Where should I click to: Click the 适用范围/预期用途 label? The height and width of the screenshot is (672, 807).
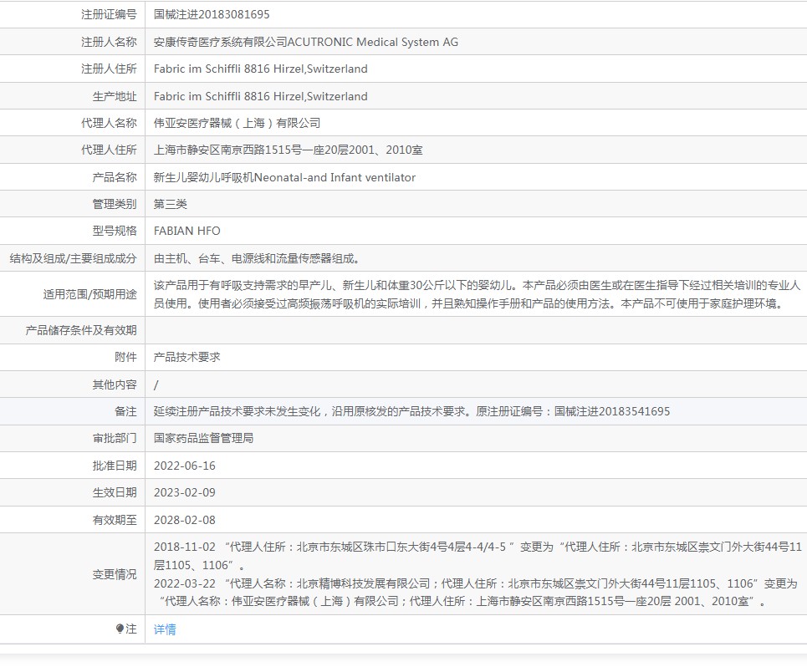pyautogui.click(x=90, y=294)
